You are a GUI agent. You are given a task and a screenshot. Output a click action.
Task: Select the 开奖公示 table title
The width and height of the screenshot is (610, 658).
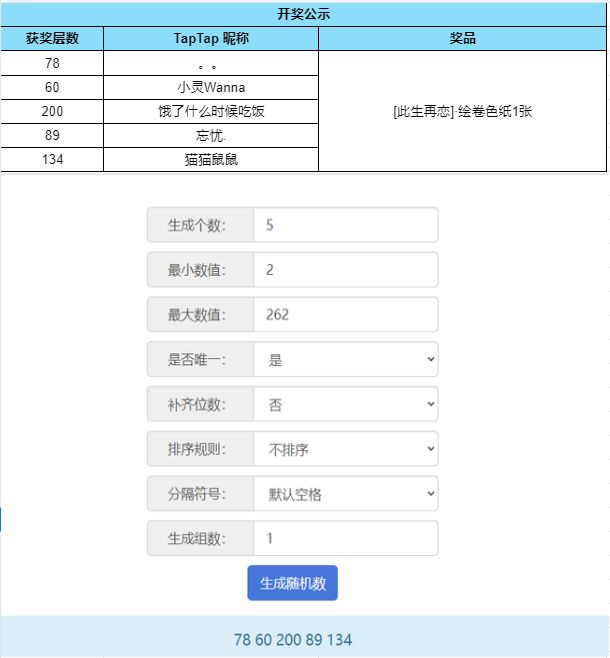tap(303, 14)
